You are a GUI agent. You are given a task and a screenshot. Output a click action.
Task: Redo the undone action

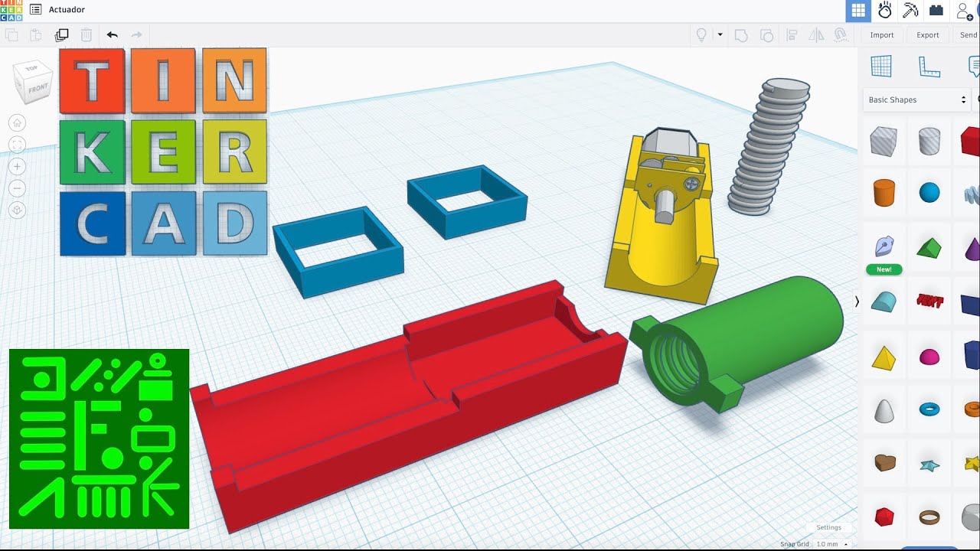click(137, 34)
